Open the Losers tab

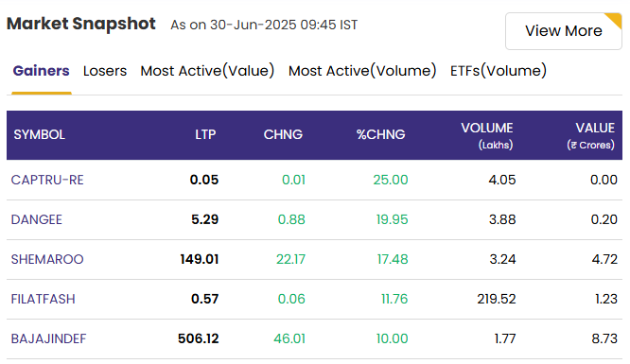point(105,71)
